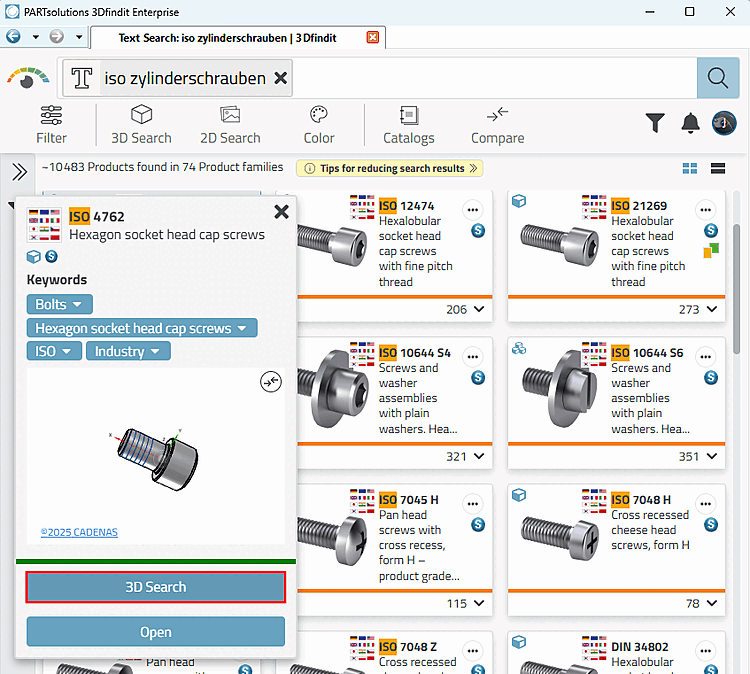Open the Color search tool
This screenshot has height=674, width=750.
[319, 125]
